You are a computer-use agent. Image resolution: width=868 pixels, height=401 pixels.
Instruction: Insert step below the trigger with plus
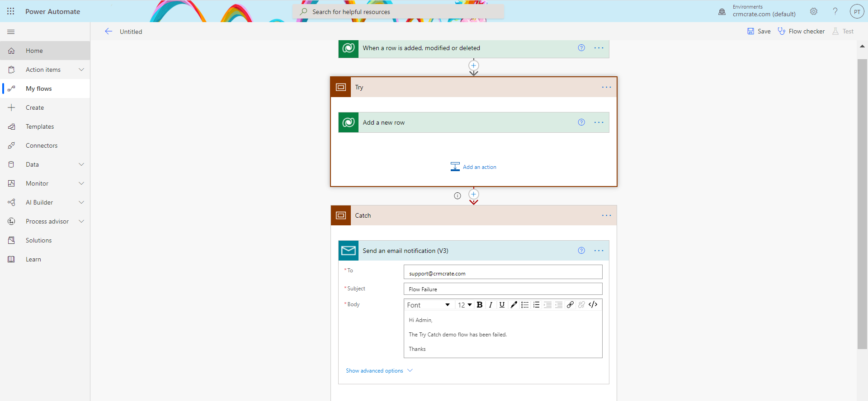473,65
